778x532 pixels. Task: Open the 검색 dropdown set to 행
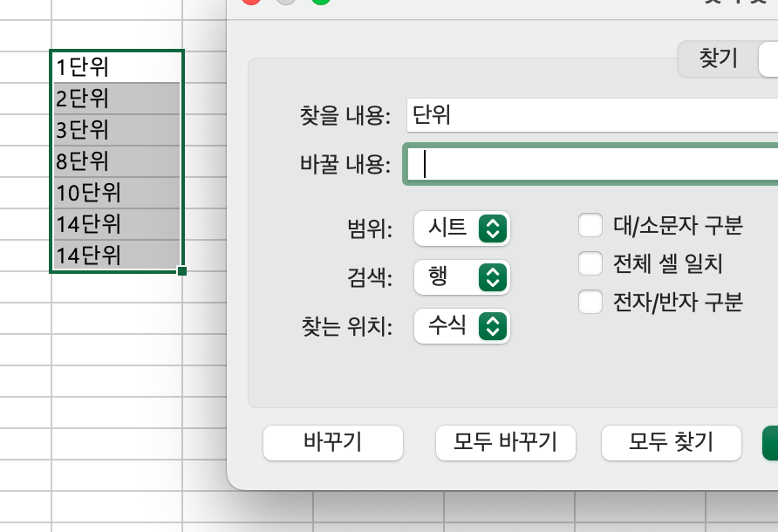tap(462, 277)
